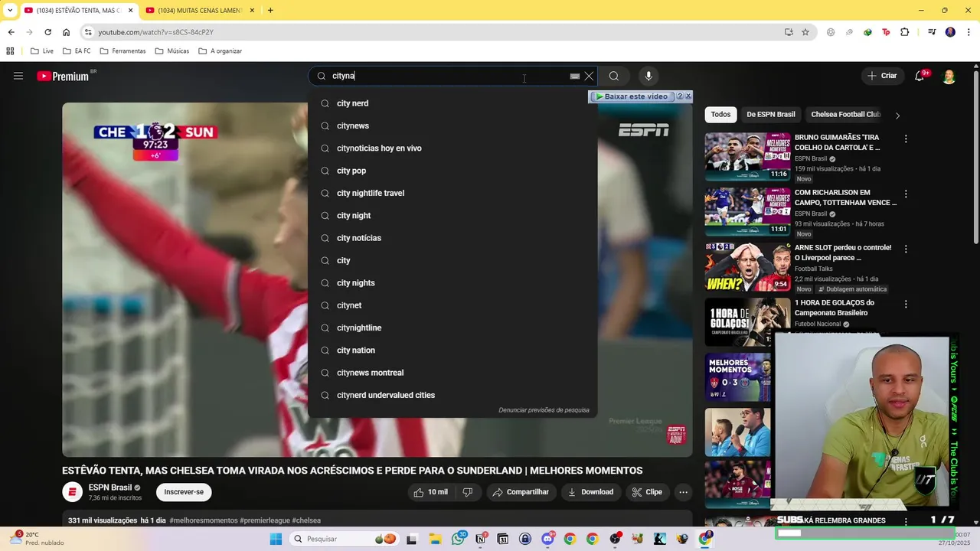
Task: Open the YouTube hamburger guide menu
Action: click(18, 76)
